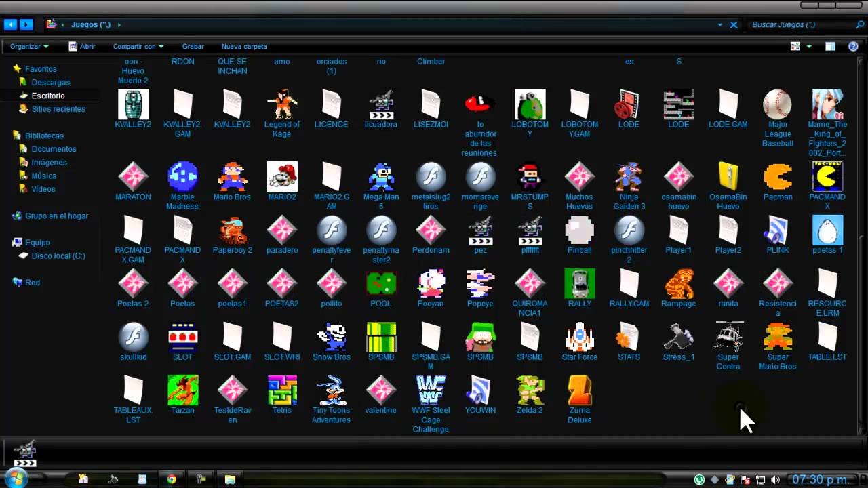Click the taskbar clock showing 07:30 p.m.
Image resolution: width=868 pixels, height=488 pixels.
820,480
